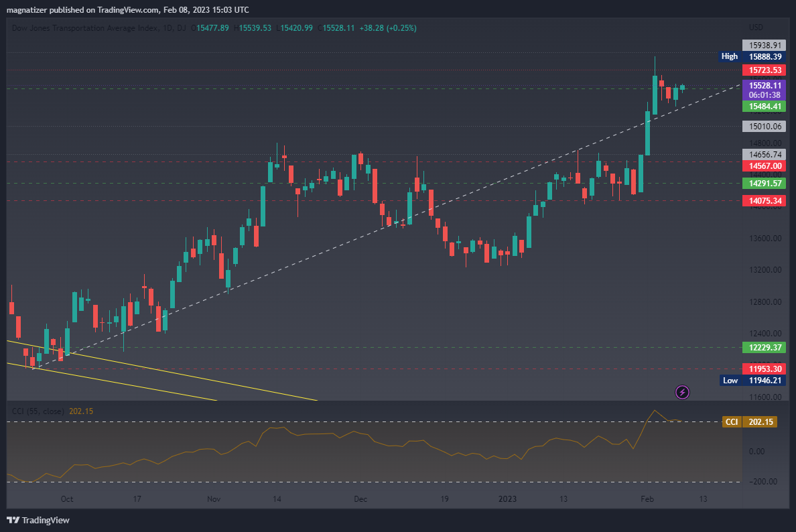
Task: Click the Feb label on time axis
Action: coord(647,499)
